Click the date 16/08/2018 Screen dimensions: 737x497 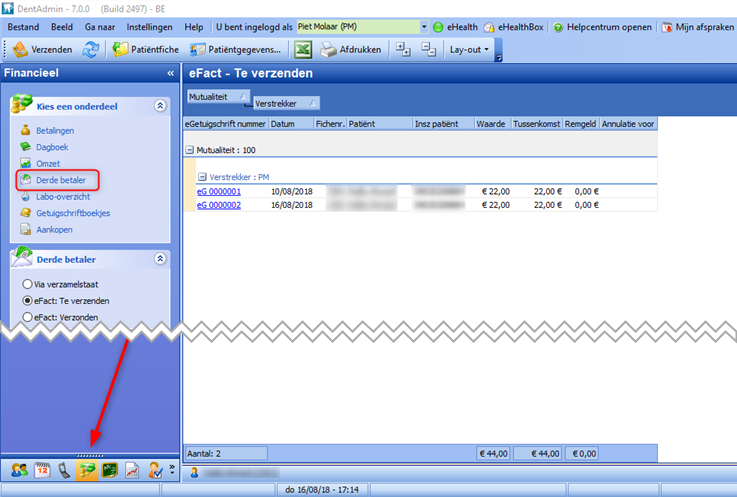291,205
